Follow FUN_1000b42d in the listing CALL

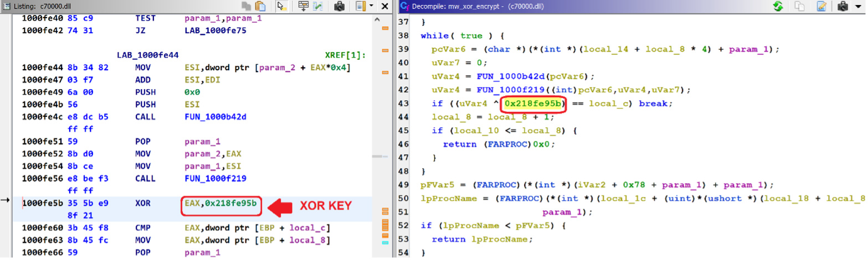pyautogui.click(x=215, y=117)
